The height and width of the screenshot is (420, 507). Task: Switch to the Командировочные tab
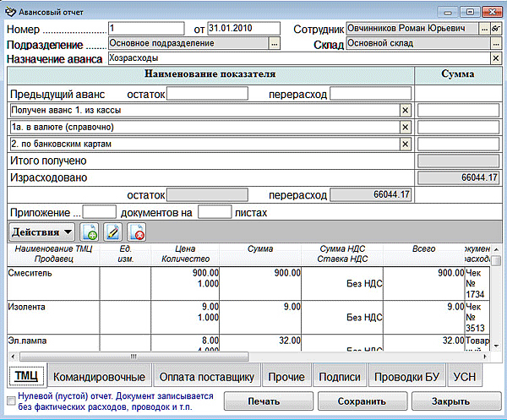pyautogui.click(x=99, y=377)
